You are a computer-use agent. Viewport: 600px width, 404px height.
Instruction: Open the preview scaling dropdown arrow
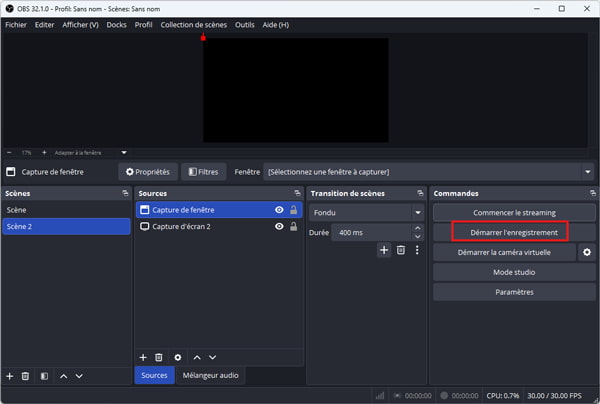(124, 153)
